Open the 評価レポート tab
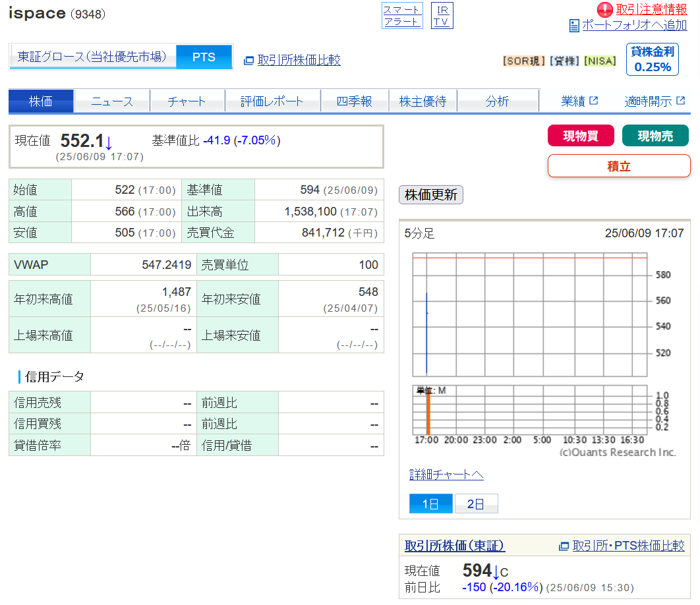 (272, 101)
